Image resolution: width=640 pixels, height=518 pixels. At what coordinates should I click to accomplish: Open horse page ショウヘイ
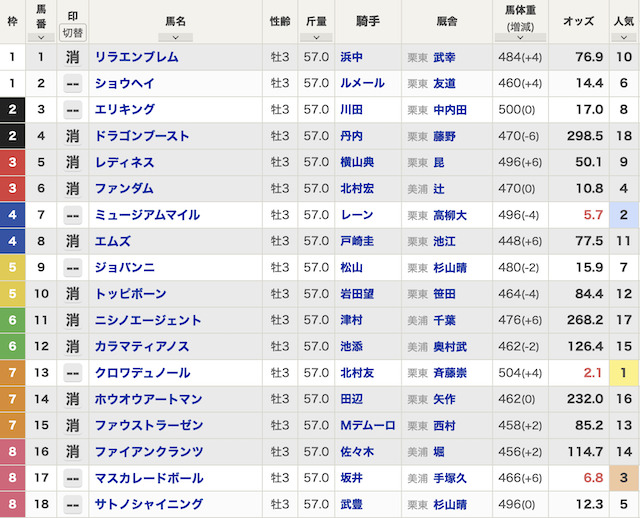pyautogui.click(x=124, y=83)
